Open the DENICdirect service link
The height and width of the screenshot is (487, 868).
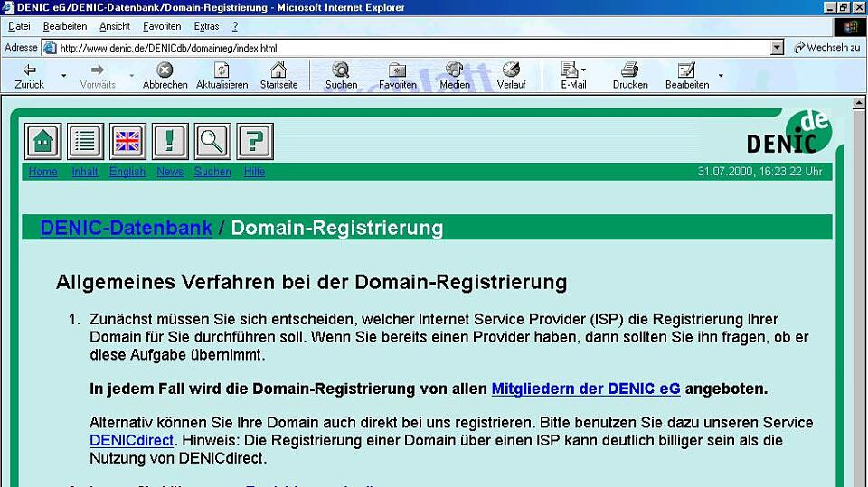coord(132,440)
